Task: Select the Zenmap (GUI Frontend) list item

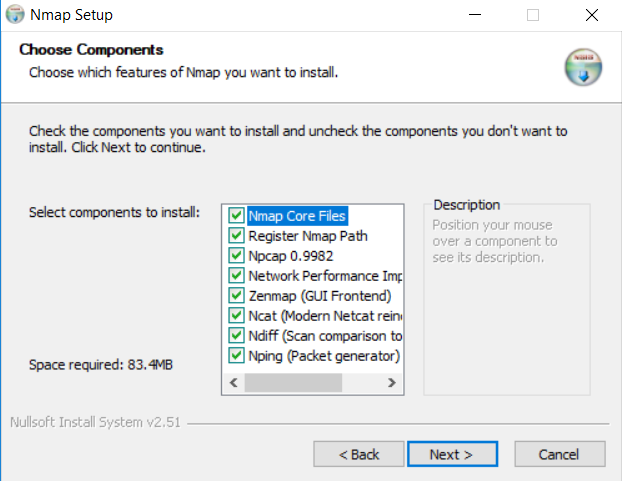Action: coord(319,296)
